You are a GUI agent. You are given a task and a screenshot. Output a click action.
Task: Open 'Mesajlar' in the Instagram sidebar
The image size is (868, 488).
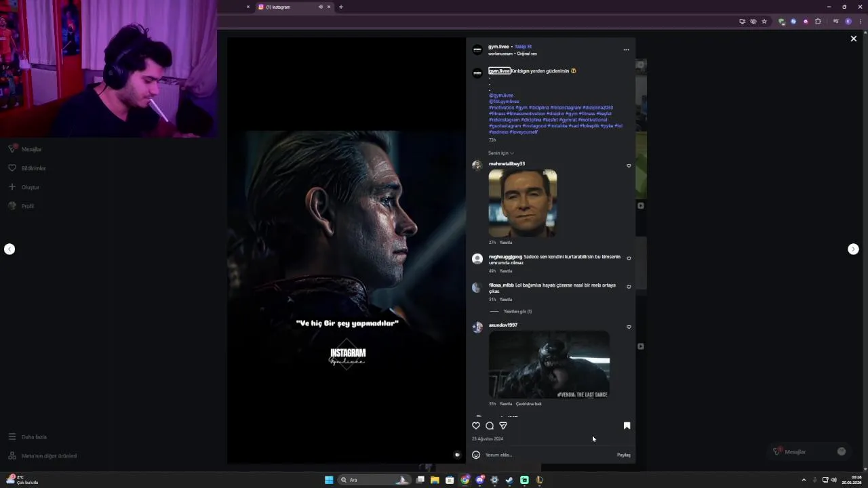[26, 149]
